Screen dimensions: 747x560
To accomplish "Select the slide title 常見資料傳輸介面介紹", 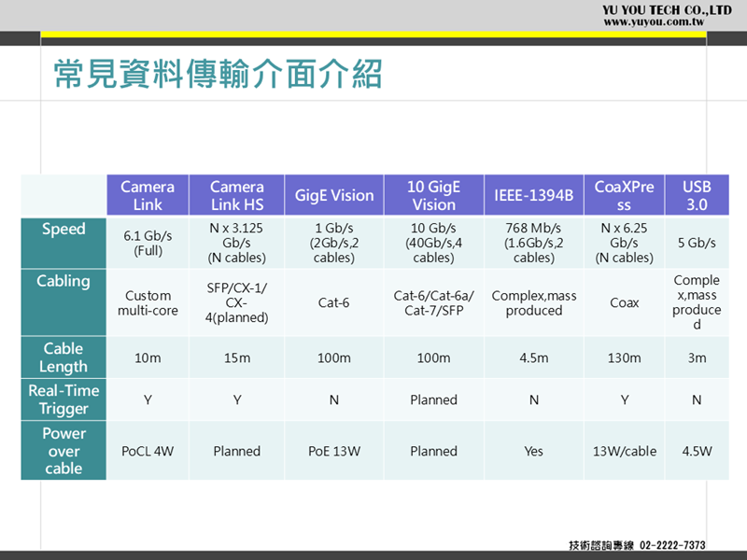I will 218,74.
